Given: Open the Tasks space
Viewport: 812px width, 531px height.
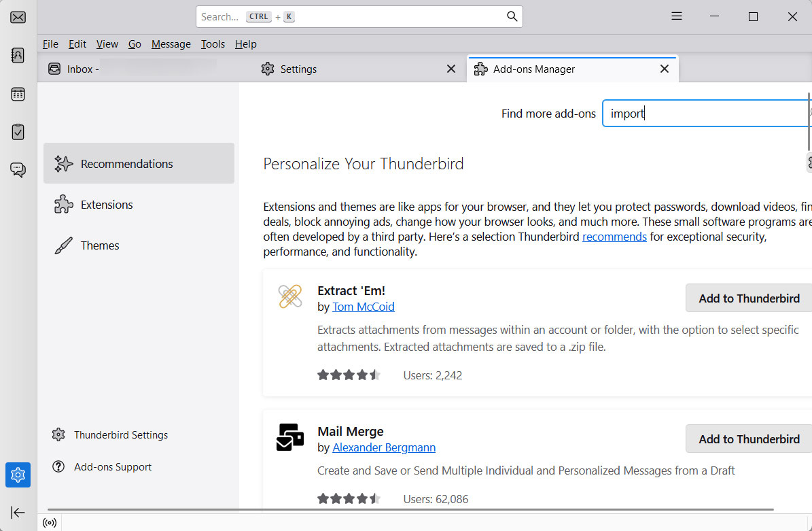Looking at the screenshot, I should 18,132.
